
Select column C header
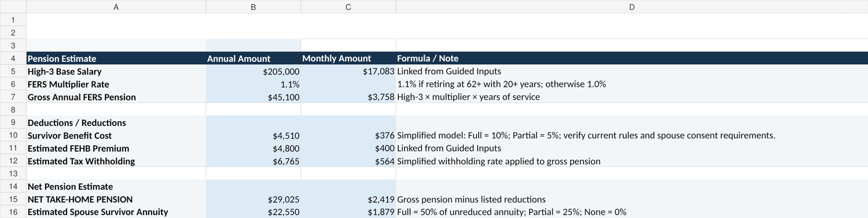(348, 7)
